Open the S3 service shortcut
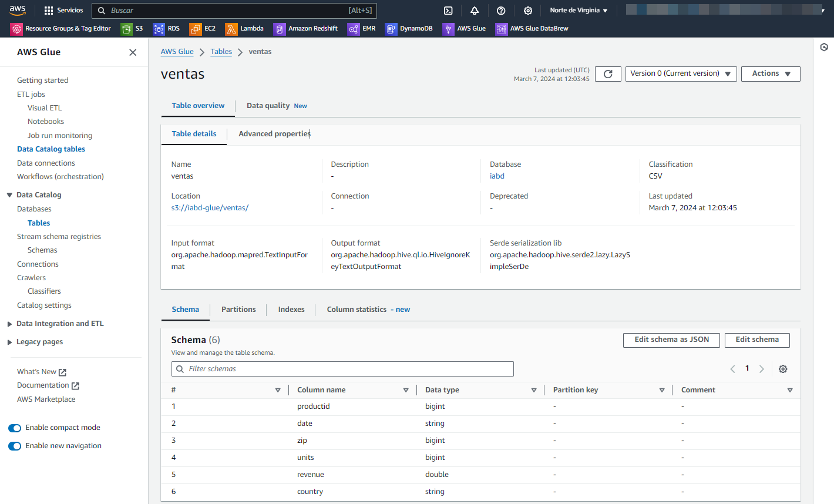This screenshot has width=834, height=504. [132, 28]
